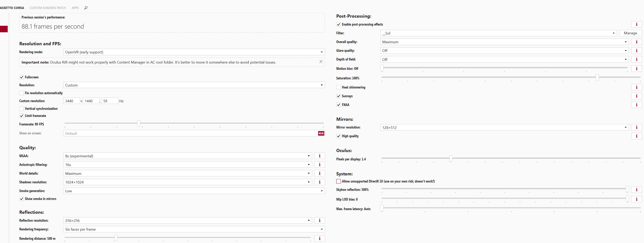Click the Rendering distance slider handle
This screenshot has height=243, width=644.
click(x=116, y=238)
